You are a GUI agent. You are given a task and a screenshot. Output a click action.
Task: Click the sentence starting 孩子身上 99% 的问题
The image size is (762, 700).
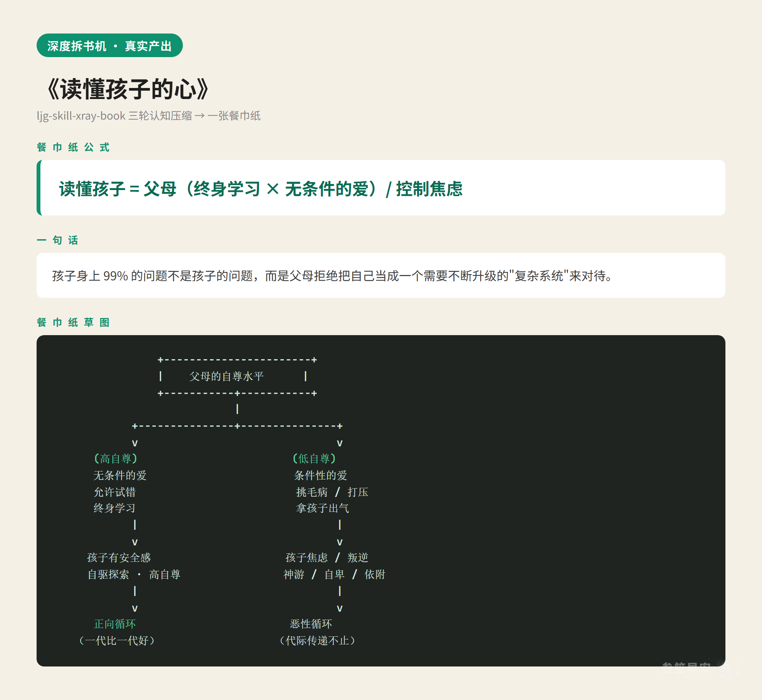point(332,276)
